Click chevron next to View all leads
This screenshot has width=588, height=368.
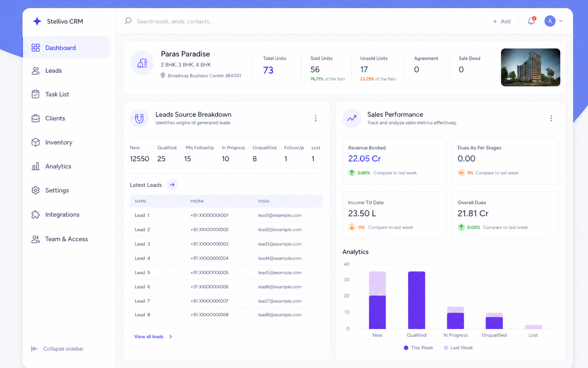[171, 337]
